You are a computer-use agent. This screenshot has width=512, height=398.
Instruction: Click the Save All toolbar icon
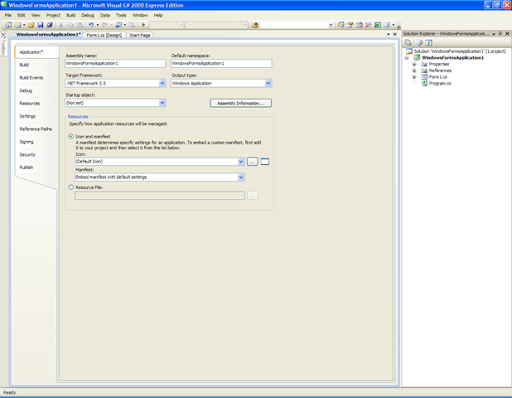point(50,25)
